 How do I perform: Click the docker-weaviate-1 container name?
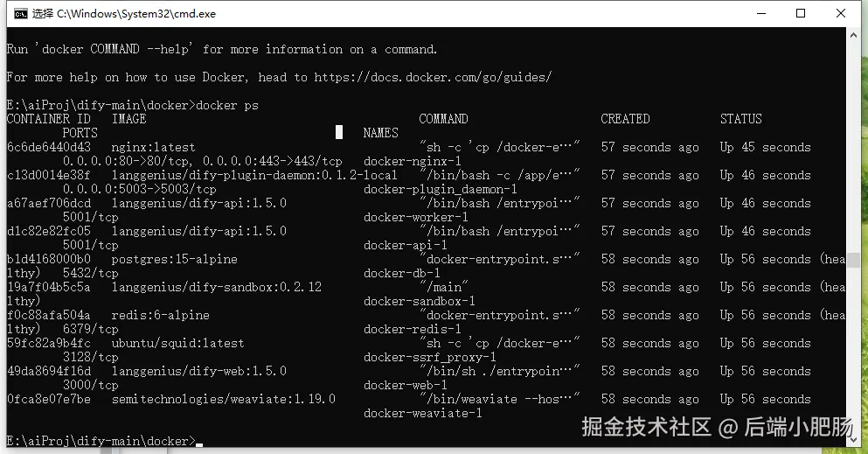coord(422,414)
